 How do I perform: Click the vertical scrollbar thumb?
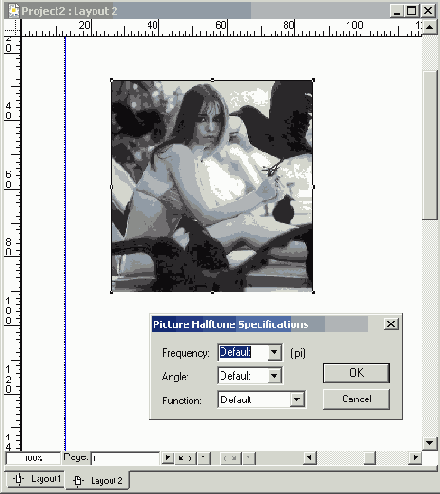click(430, 145)
